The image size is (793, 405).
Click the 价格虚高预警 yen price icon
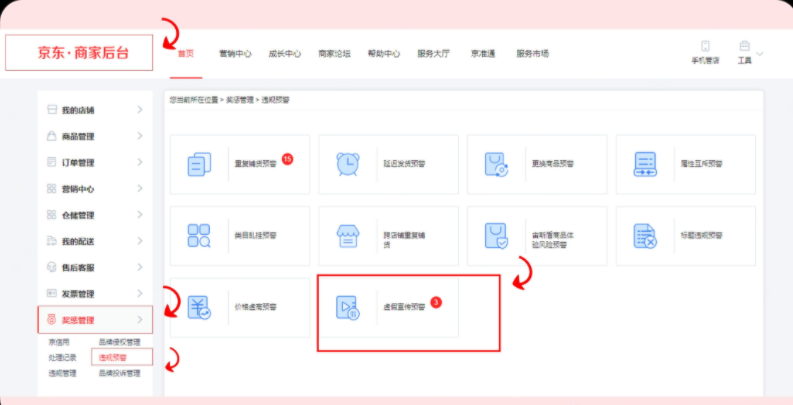[199, 307]
